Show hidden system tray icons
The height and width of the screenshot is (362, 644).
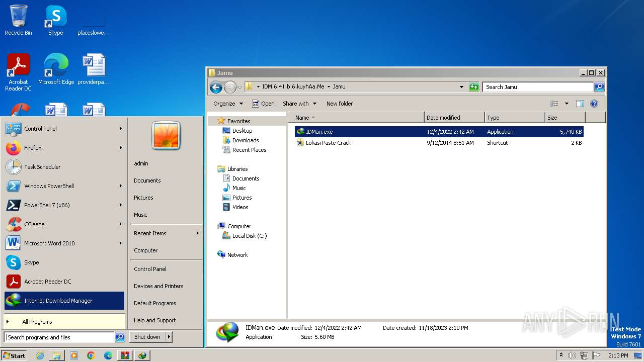[x=561, y=355]
